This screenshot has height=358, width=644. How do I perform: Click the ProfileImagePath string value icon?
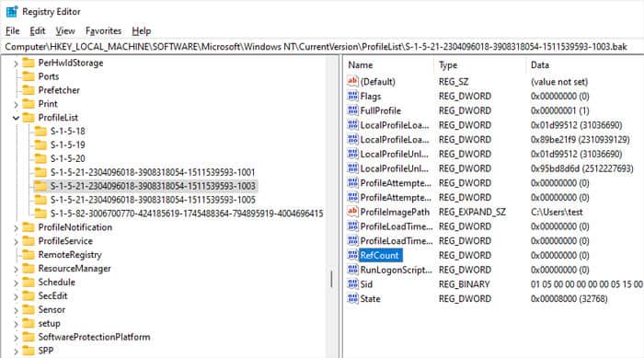point(352,212)
